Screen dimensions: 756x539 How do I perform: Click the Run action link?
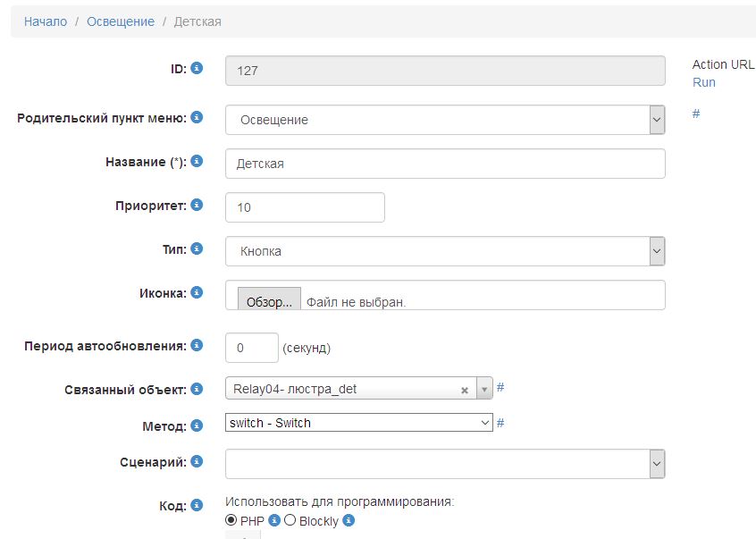pyautogui.click(x=704, y=82)
